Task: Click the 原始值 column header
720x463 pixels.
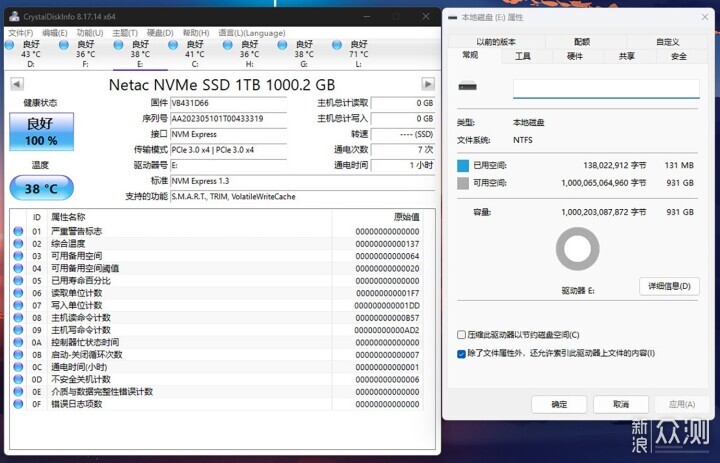Action: pos(406,217)
